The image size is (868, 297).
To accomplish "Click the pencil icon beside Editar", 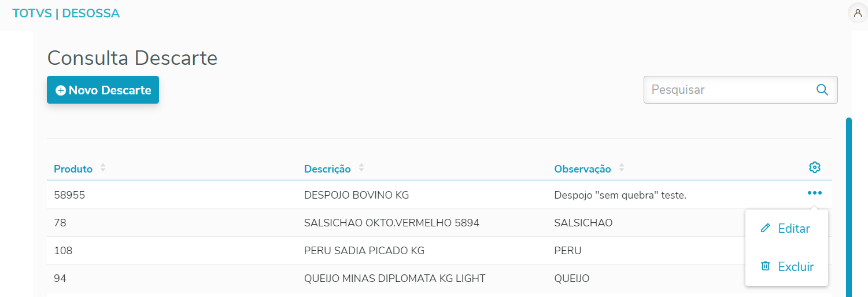I will click(x=766, y=228).
